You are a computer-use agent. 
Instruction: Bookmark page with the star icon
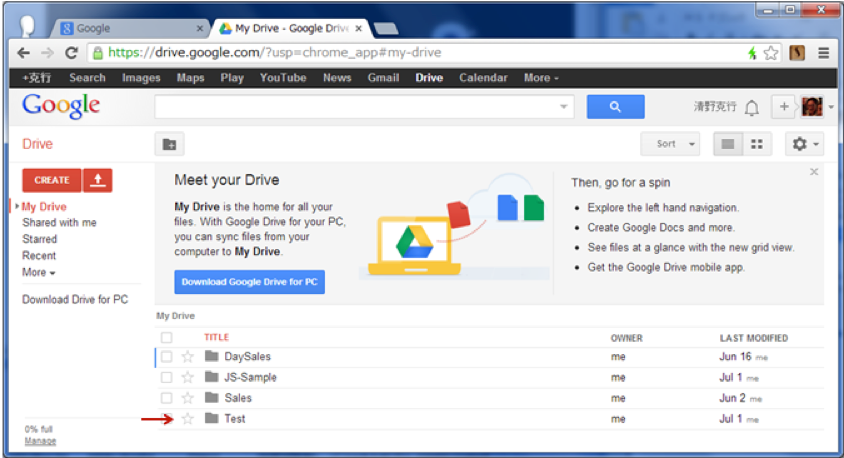point(771,53)
